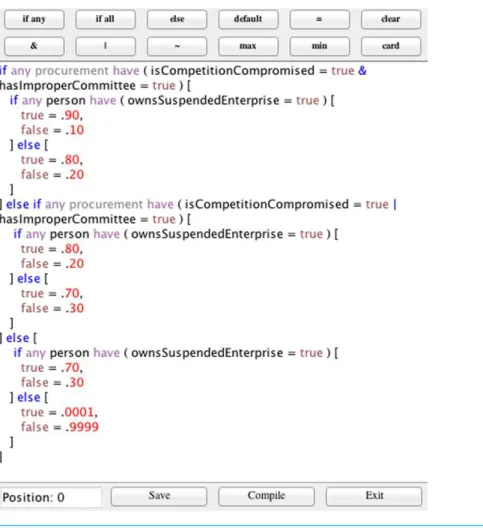The image size is (483, 528).
Task: Save the probability script
Action: [x=159, y=496]
